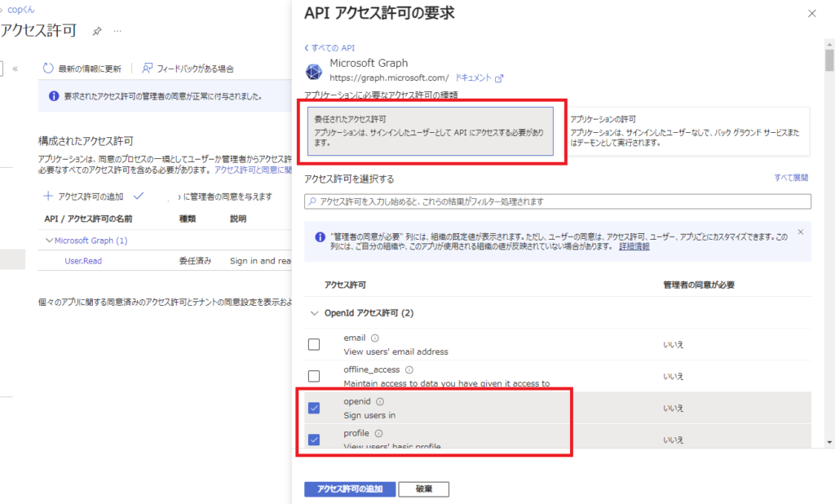Open the ellipsis more options menu

[117, 32]
